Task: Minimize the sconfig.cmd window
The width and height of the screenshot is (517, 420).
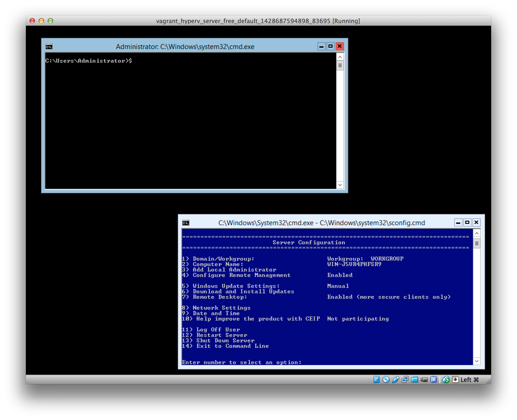Action: [x=458, y=222]
